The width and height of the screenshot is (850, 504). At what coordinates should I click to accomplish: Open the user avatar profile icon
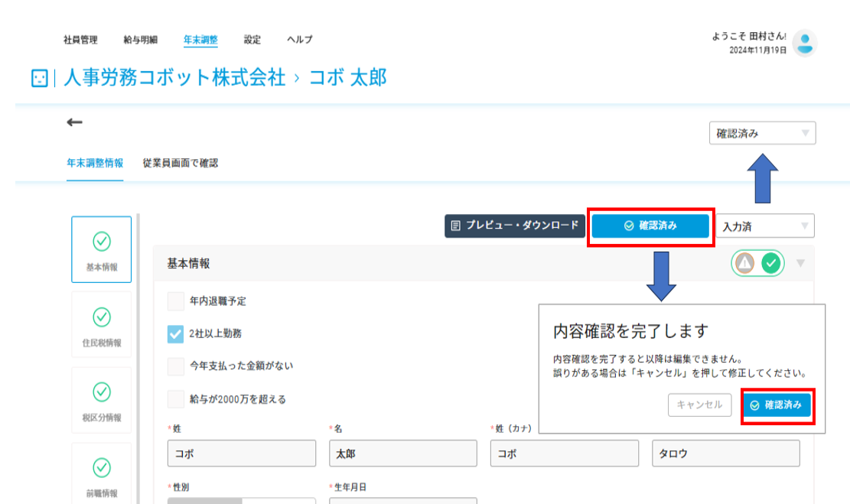pyautogui.click(x=804, y=43)
